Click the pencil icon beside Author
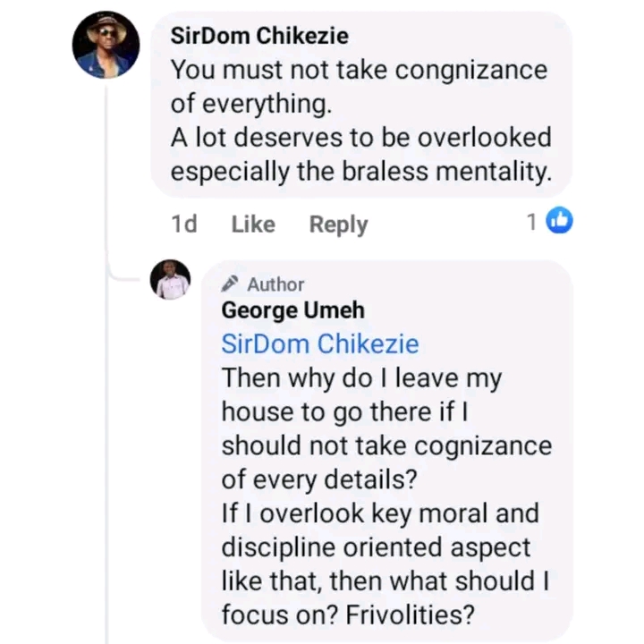The width and height of the screenshot is (644, 644). tap(230, 284)
